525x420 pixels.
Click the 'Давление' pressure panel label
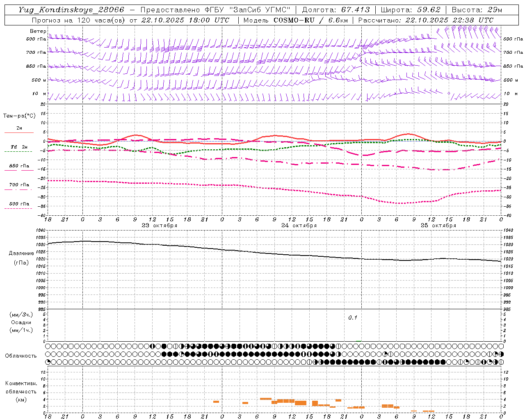(21, 253)
